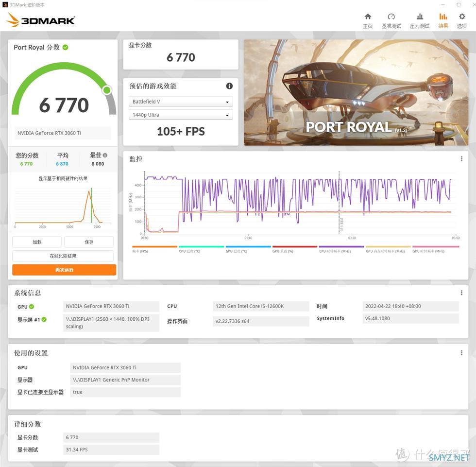Image resolution: width=476 pixels, height=467 pixels.
Task: Click the 105+ FPS estimate
Action: point(181,132)
